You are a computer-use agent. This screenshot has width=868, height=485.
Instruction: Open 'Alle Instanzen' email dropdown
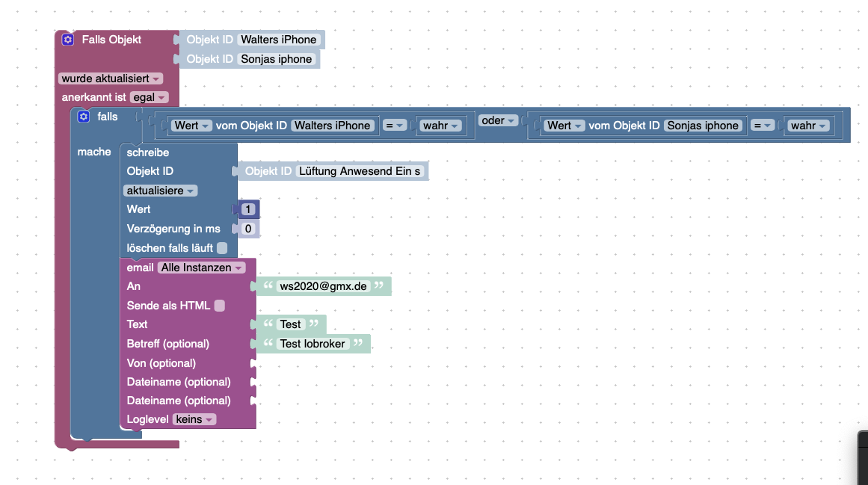point(202,268)
